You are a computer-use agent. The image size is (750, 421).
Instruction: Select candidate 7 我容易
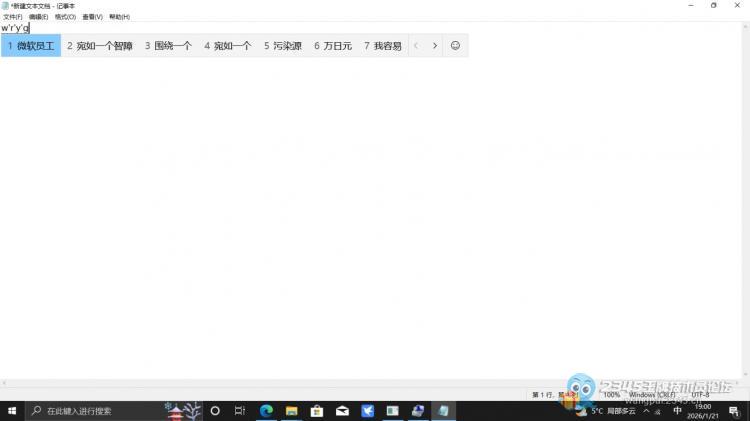click(x=382, y=46)
